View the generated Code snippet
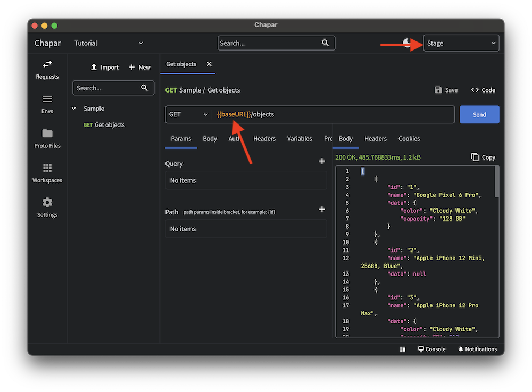 [x=483, y=90]
